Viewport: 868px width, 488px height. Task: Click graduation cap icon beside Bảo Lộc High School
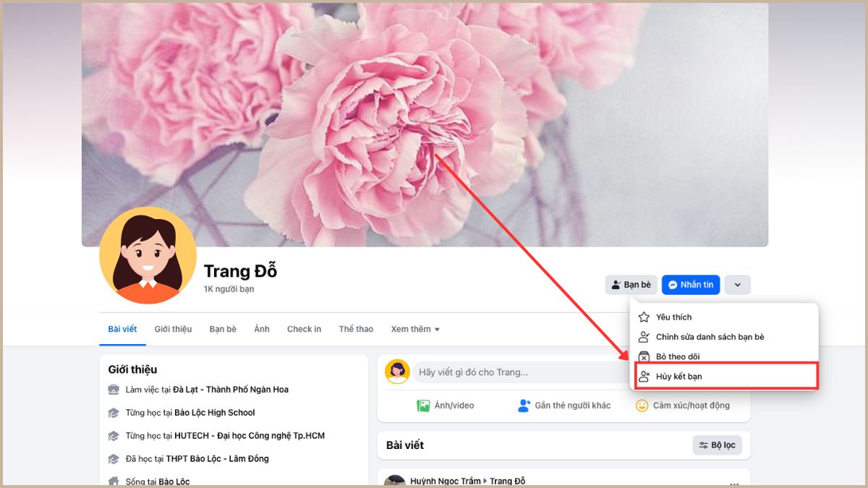pos(114,413)
